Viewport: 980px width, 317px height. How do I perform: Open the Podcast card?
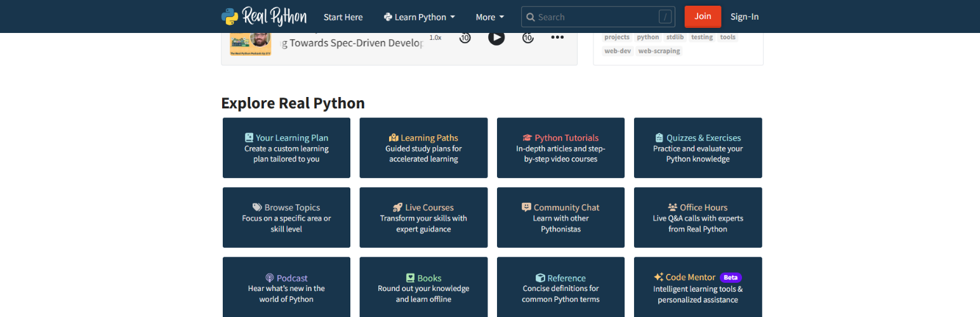click(x=286, y=287)
